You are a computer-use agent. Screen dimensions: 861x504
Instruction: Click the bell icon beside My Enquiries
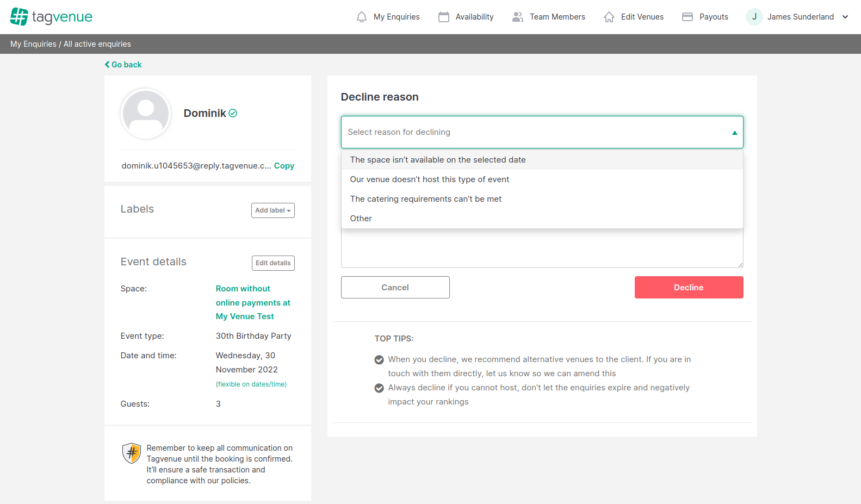pyautogui.click(x=362, y=17)
